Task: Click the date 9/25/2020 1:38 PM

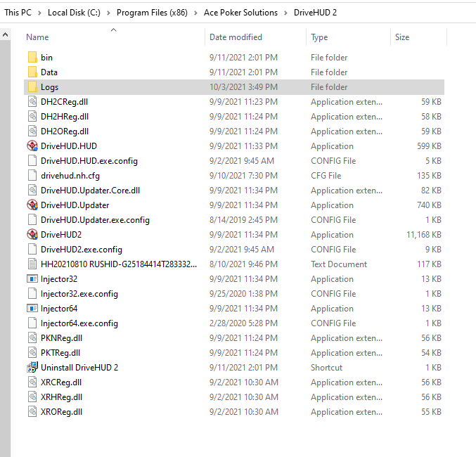Action: pyautogui.click(x=243, y=294)
